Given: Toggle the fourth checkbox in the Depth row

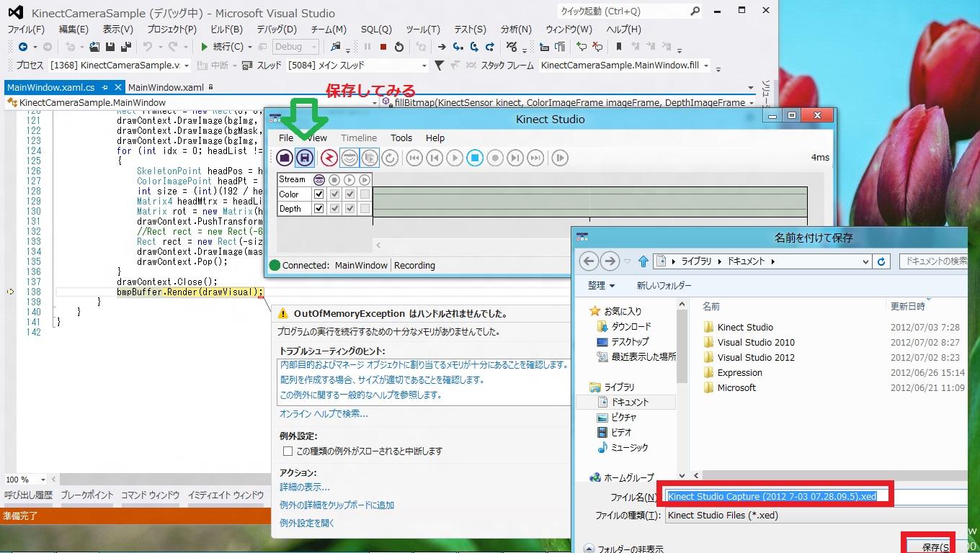Looking at the screenshot, I should 365,209.
